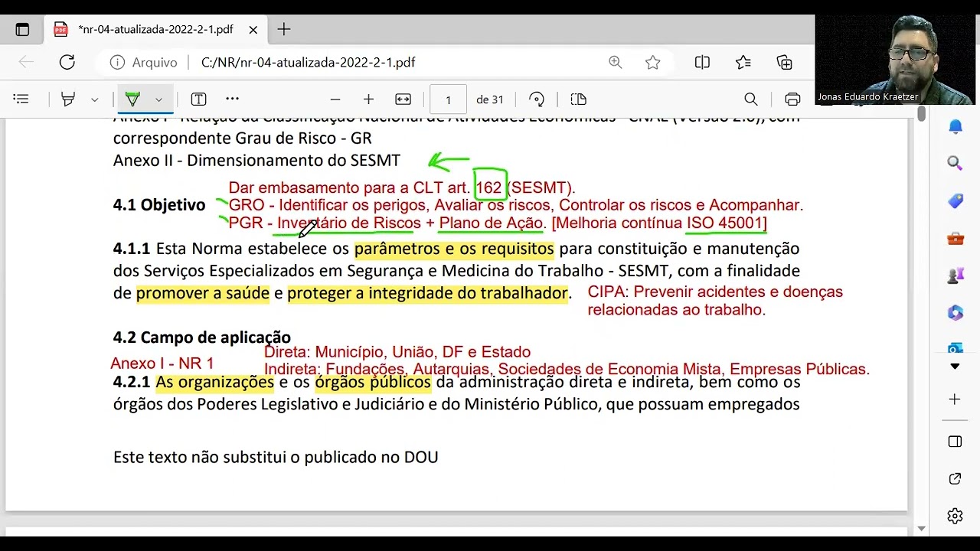
Task: Fit the PDF to width
Action: 403,99
